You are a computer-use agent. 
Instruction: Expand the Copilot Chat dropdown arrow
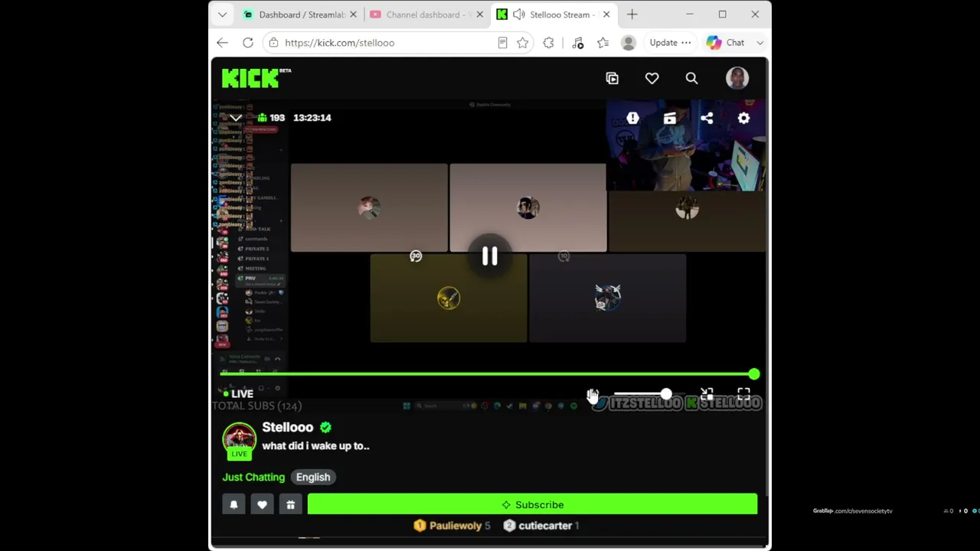(x=759, y=43)
